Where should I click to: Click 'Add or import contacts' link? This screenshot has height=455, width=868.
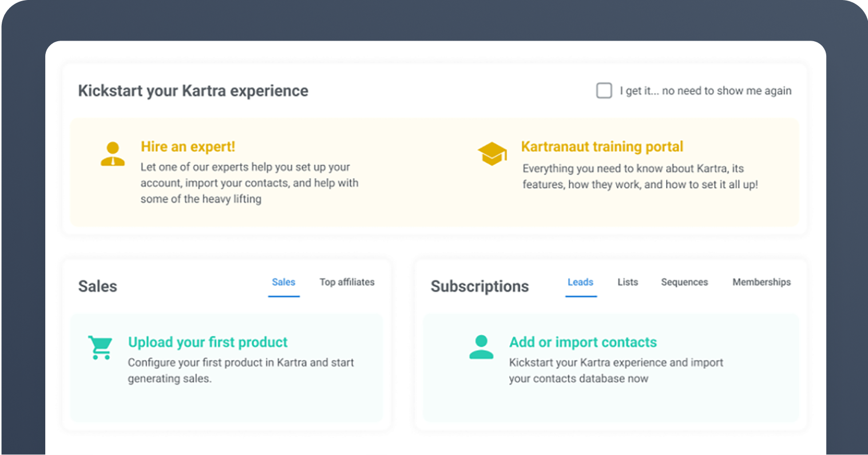[x=583, y=342]
